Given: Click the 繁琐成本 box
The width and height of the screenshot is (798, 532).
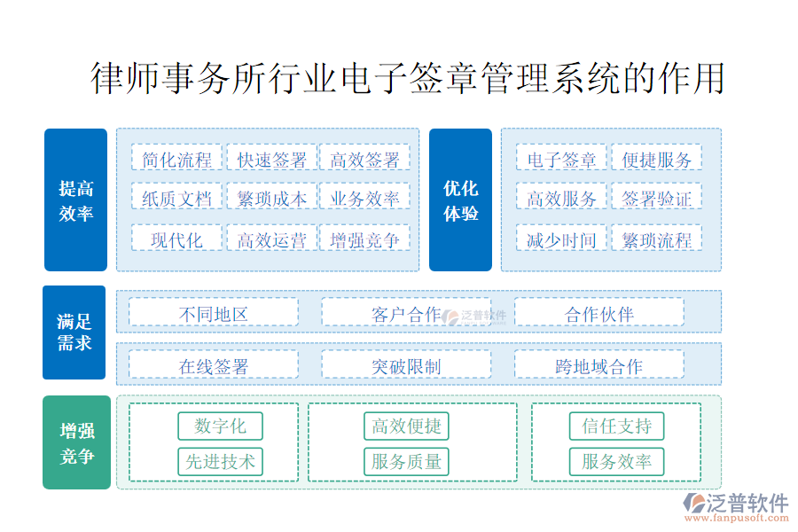Looking at the screenshot, I should pos(272,196).
